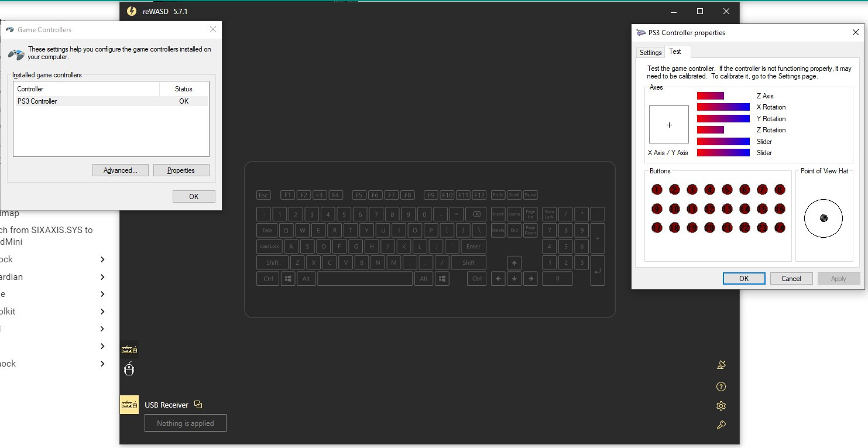Click the X Rotation indicator bar
The height and width of the screenshot is (448, 868).
pos(723,107)
